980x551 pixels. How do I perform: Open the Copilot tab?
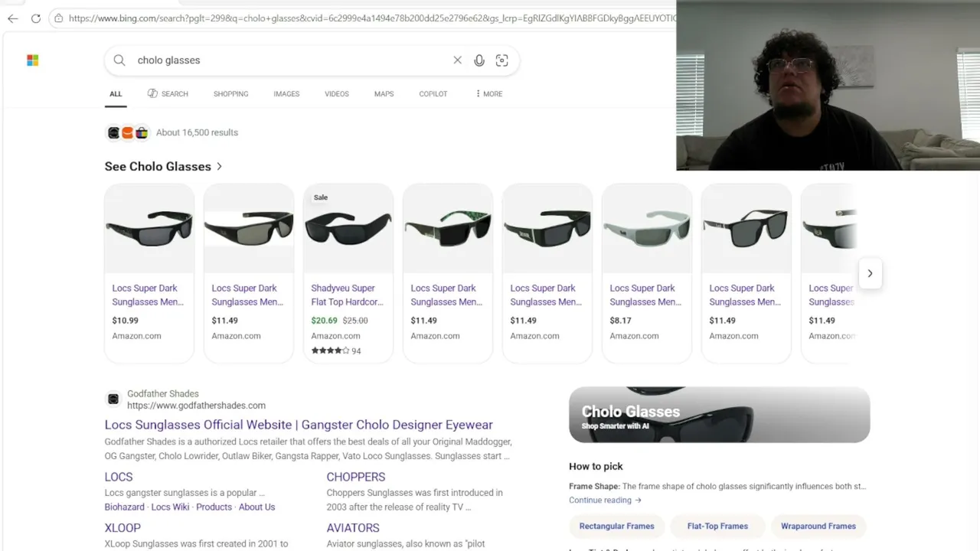(x=433, y=94)
